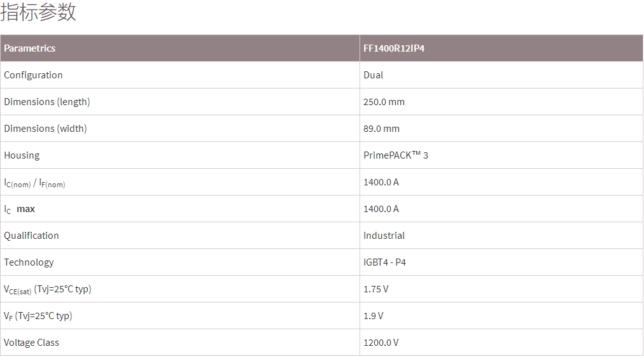The width and height of the screenshot is (644, 356).
Task: Click the Parametrics column header
Action: tap(30, 48)
